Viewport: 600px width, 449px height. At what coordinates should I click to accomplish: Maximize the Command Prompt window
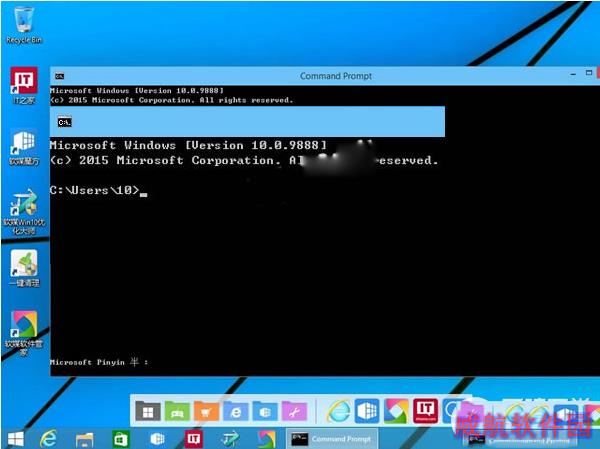tap(589, 73)
